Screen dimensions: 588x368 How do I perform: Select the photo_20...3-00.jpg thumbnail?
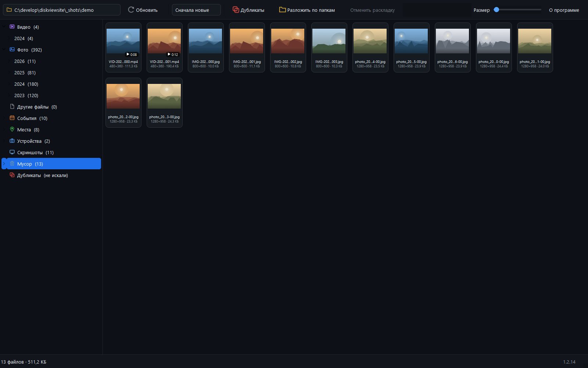[x=165, y=103]
